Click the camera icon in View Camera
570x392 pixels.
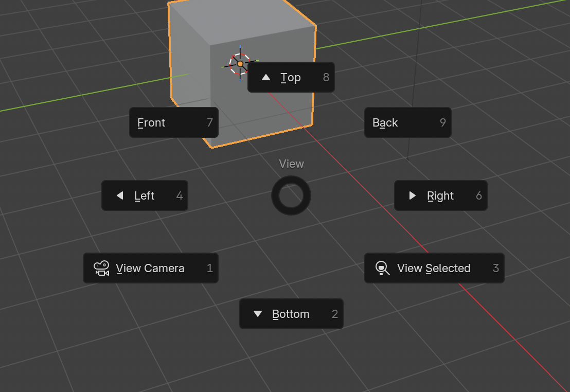coord(101,269)
